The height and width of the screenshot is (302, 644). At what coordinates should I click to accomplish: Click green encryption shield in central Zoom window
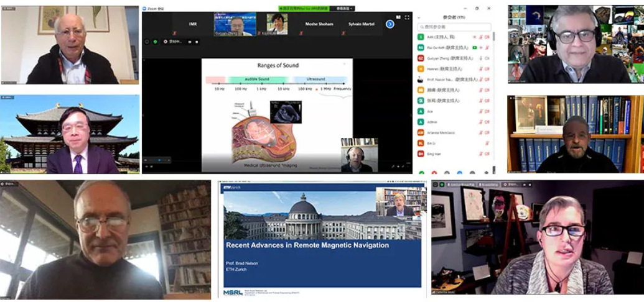click(x=156, y=42)
